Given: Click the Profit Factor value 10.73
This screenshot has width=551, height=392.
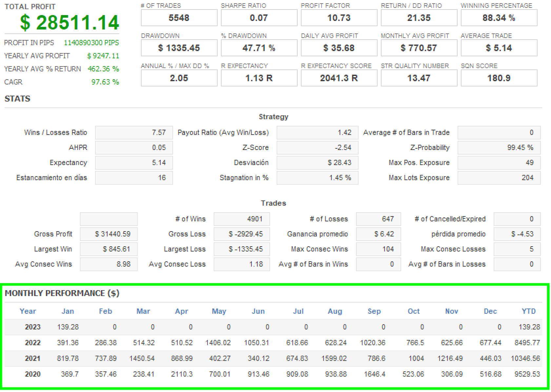Looking at the screenshot, I should [x=339, y=18].
